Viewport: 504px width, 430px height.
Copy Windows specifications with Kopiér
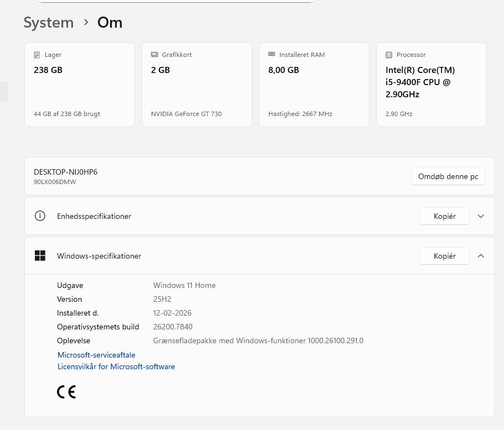(x=444, y=256)
